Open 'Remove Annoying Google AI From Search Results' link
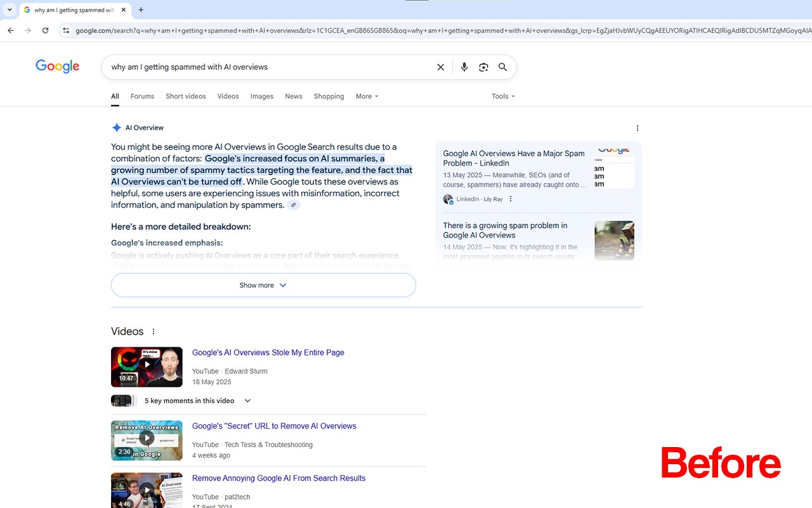 tap(279, 478)
